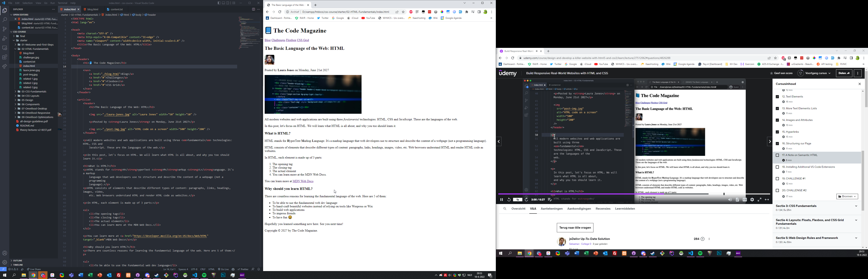Viewport: 868px width, 279px height.
Task: Pause the Udemy video
Action: (501, 200)
